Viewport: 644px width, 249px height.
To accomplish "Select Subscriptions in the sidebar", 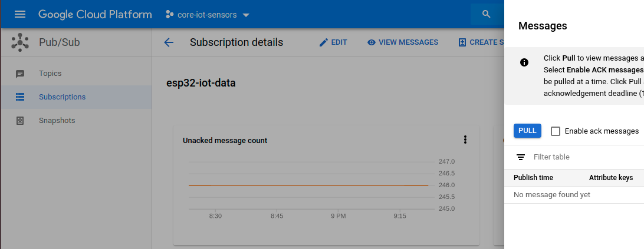I will 62,97.
